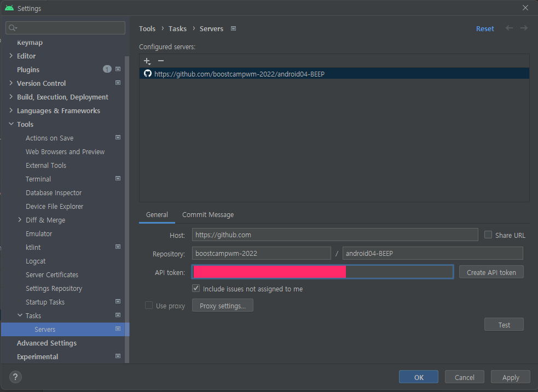Click project icon next to Plugins

[x=118, y=69]
